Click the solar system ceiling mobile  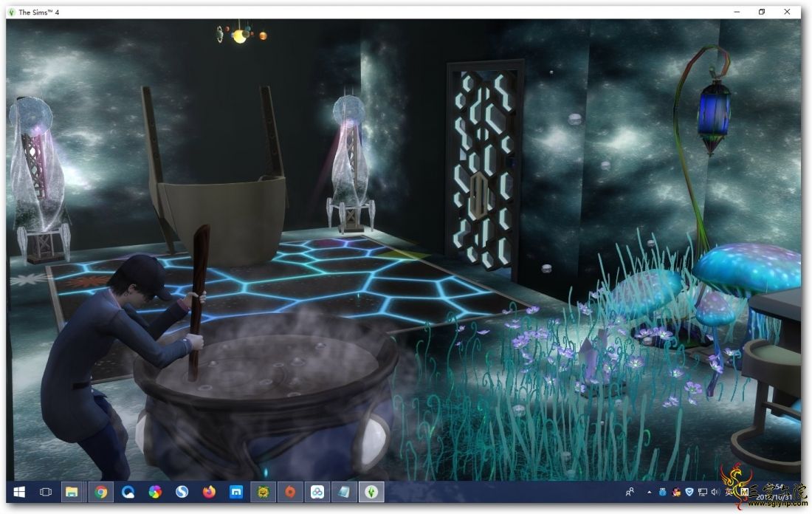coord(241,34)
